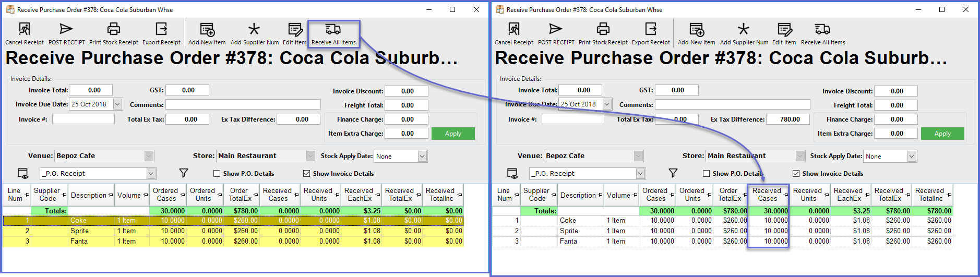This screenshot has width=980, height=277.
Task: Open _P.O. Receipt dropdown in right window
Action: coord(640,174)
